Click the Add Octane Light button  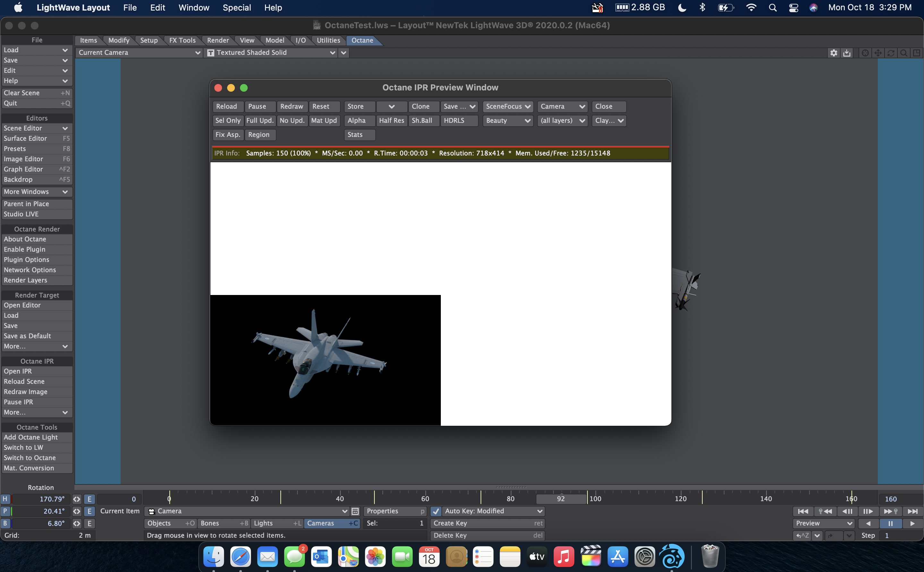pyautogui.click(x=31, y=437)
